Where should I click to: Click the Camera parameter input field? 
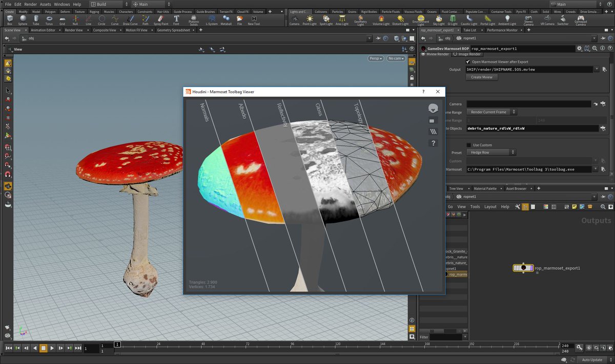click(x=528, y=104)
